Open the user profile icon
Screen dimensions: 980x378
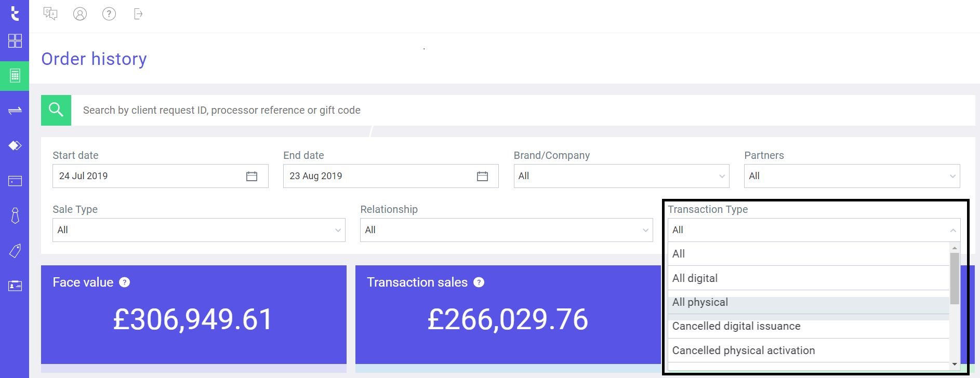click(80, 14)
